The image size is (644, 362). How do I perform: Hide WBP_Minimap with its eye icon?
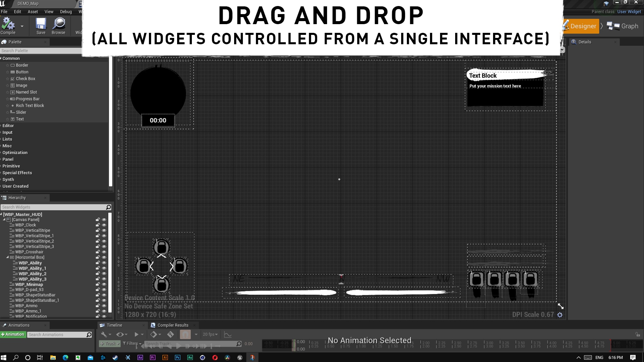(x=104, y=284)
